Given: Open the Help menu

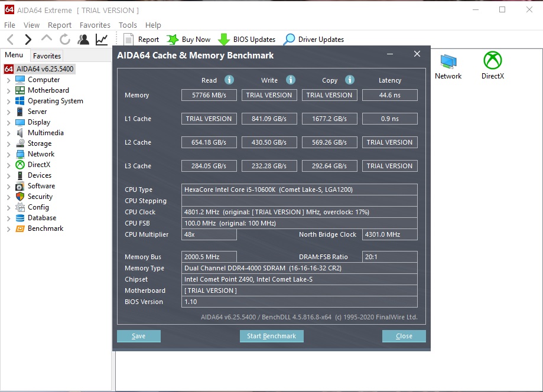Looking at the screenshot, I should (x=153, y=25).
